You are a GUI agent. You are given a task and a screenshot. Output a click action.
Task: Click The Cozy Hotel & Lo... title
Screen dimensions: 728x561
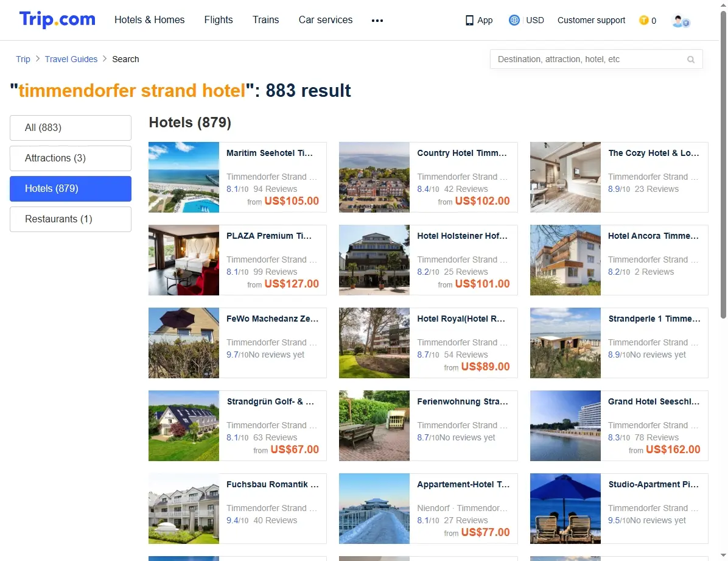tap(654, 153)
